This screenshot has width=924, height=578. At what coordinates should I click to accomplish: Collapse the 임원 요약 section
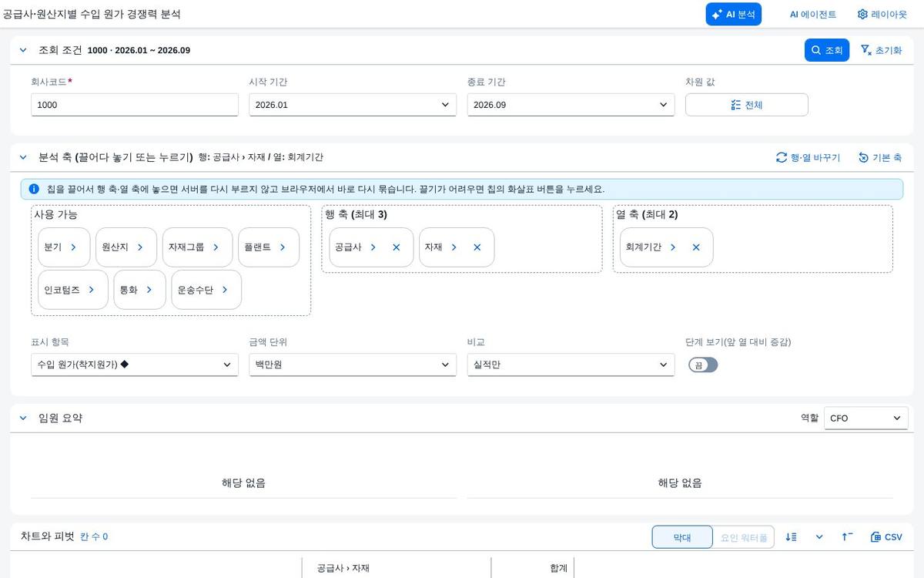point(23,418)
